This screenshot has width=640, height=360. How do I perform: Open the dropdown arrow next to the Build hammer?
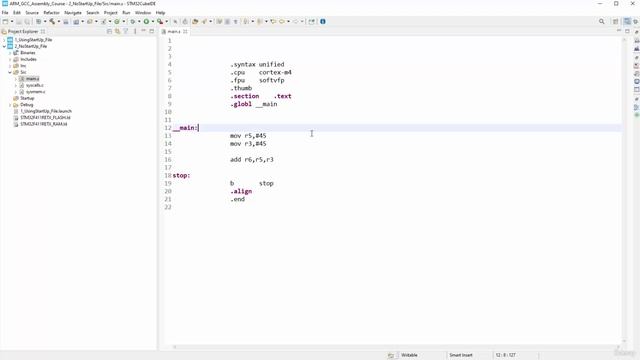58,22
